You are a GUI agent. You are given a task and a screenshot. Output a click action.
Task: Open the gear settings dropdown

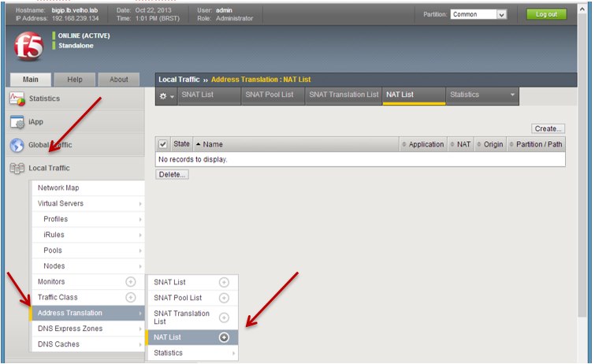(x=166, y=95)
